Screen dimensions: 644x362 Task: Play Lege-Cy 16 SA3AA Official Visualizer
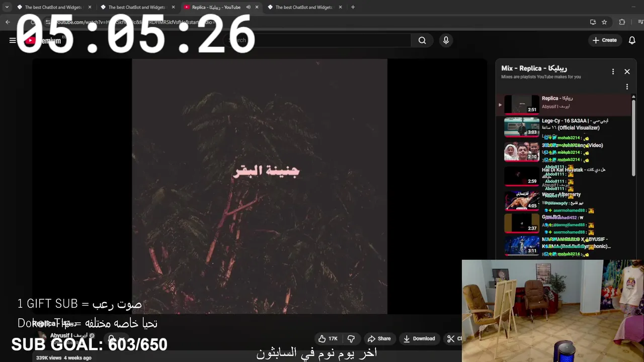click(563, 127)
